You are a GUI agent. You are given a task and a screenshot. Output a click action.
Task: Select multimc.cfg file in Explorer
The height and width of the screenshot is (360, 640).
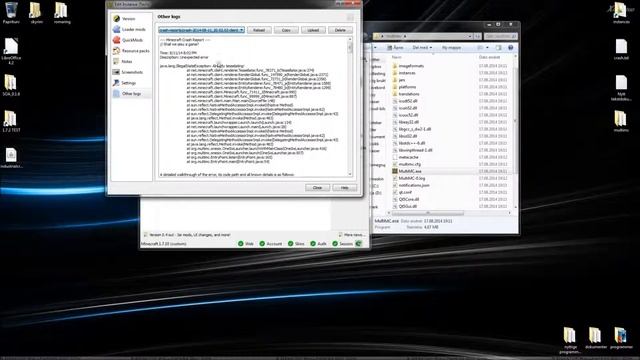tap(409, 164)
